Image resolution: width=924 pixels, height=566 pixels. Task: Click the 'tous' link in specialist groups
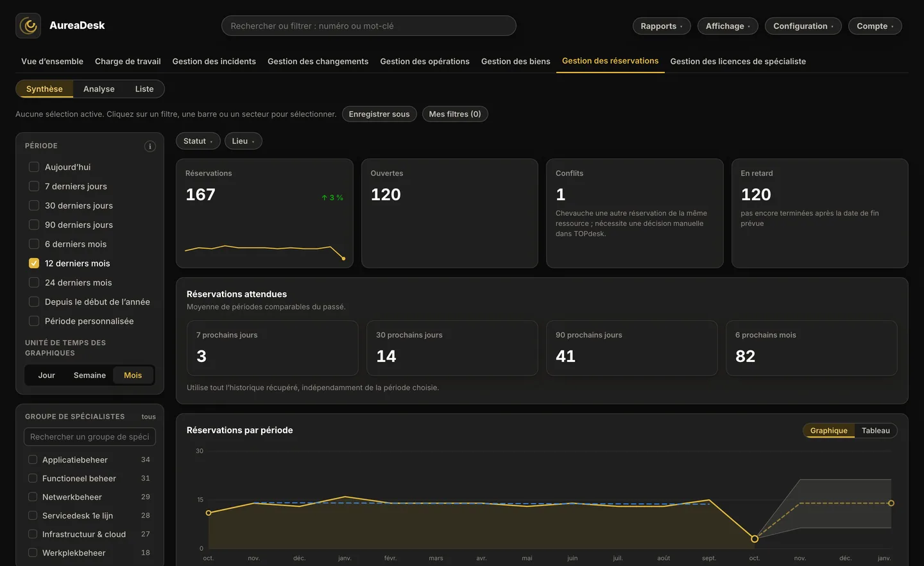(149, 417)
